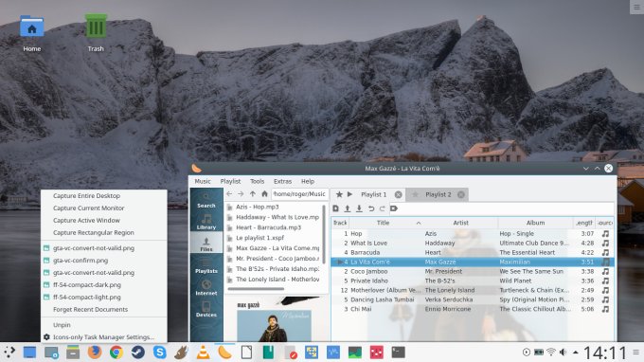The height and width of the screenshot is (362, 644).
Task: Open the application launcher menu
Action: click(x=9, y=353)
